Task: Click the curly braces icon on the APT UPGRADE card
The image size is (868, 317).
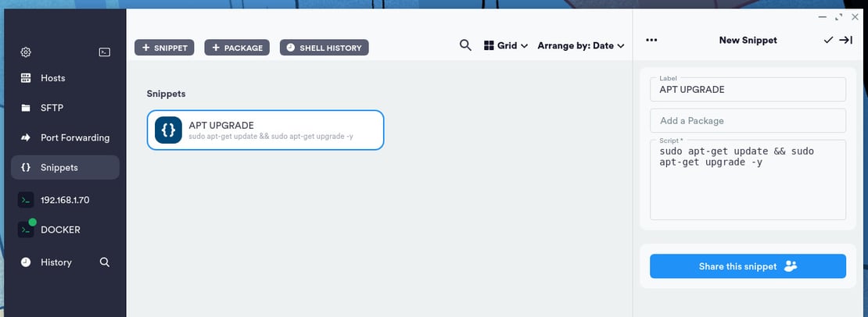Action: click(x=168, y=130)
